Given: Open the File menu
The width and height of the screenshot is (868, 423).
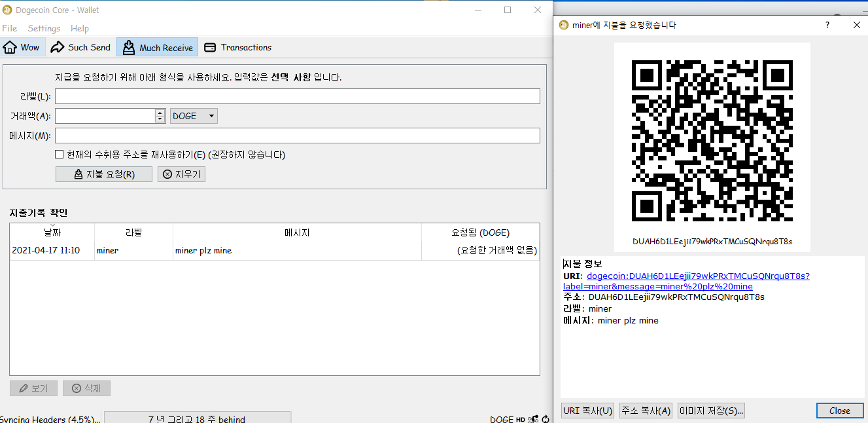Looking at the screenshot, I should 9,28.
